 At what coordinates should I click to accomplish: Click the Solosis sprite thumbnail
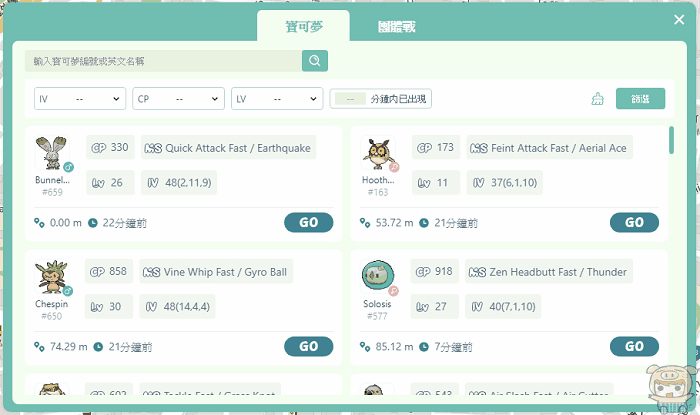tap(378, 275)
